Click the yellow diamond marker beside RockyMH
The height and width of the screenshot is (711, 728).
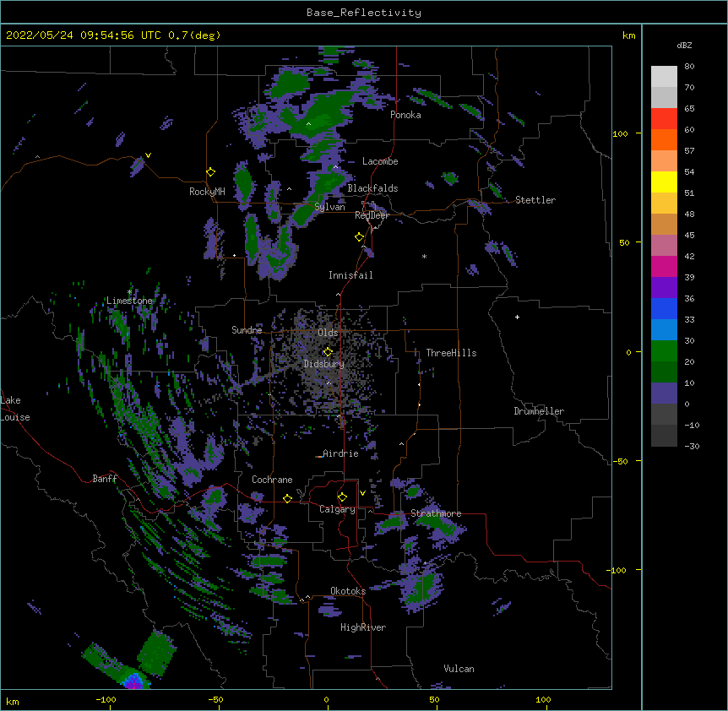click(211, 172)
